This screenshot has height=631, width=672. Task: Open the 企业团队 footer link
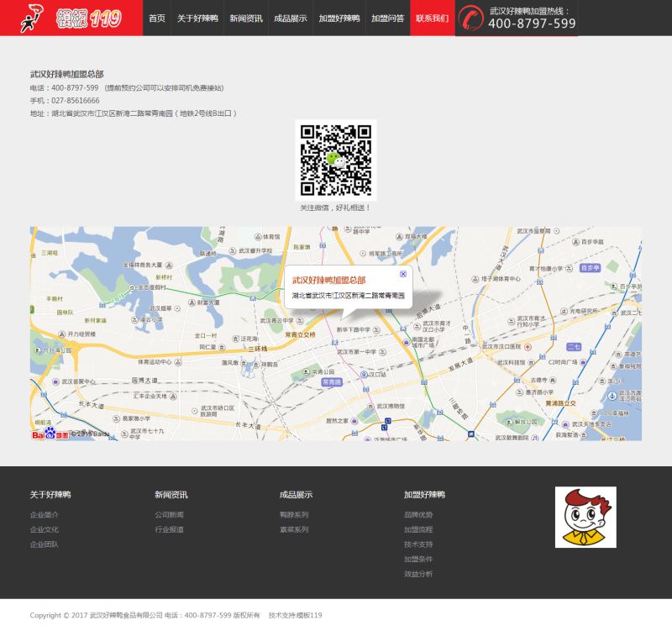[45, 544]
